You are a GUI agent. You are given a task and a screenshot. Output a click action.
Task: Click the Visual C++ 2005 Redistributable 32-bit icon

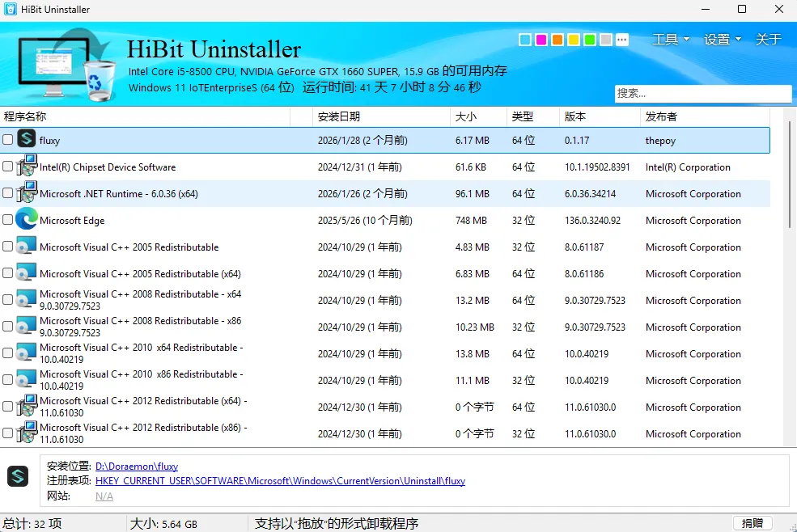[x=27, y=246]
